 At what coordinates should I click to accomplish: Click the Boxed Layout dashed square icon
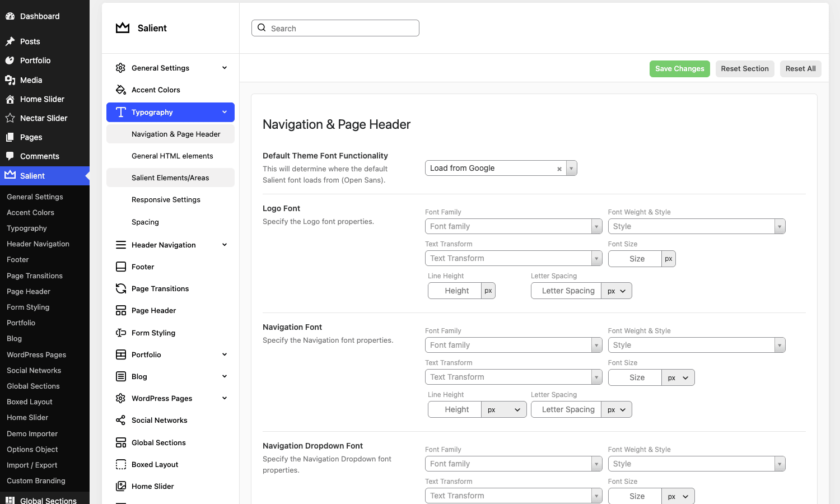coord(120,464)
